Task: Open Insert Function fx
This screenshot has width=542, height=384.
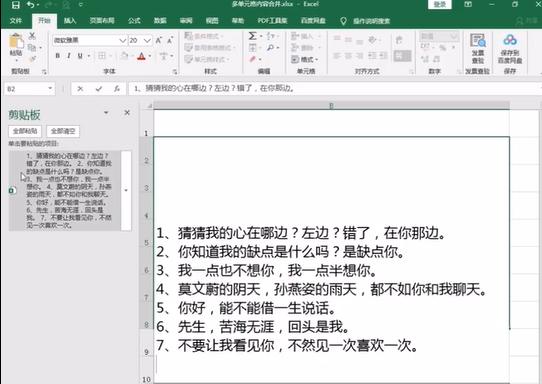Action: pyautogui.click(x=117, y=89)
